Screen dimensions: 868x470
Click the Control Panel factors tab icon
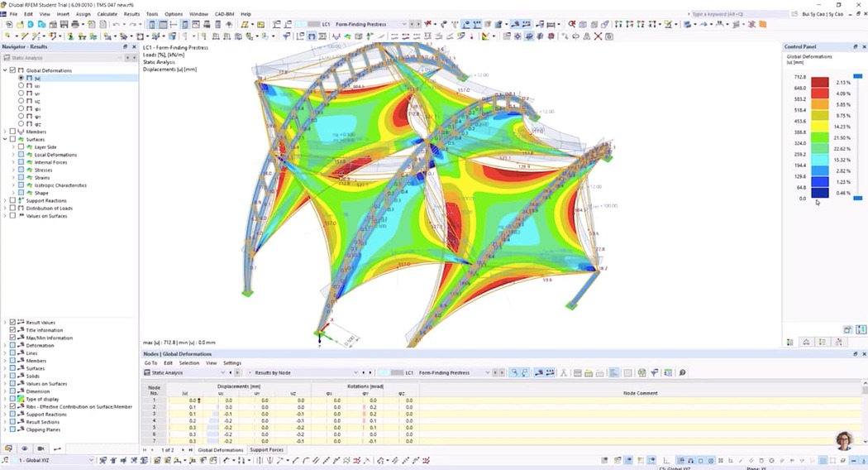[x=806, y=342]
